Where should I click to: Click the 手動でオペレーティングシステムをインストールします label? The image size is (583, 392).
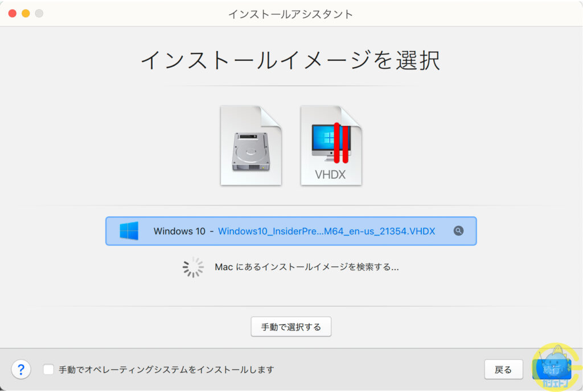[167, 370]
